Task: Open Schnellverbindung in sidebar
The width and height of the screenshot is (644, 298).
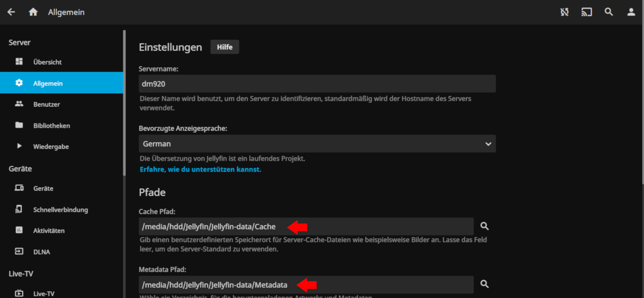Action: coord(60,210)
